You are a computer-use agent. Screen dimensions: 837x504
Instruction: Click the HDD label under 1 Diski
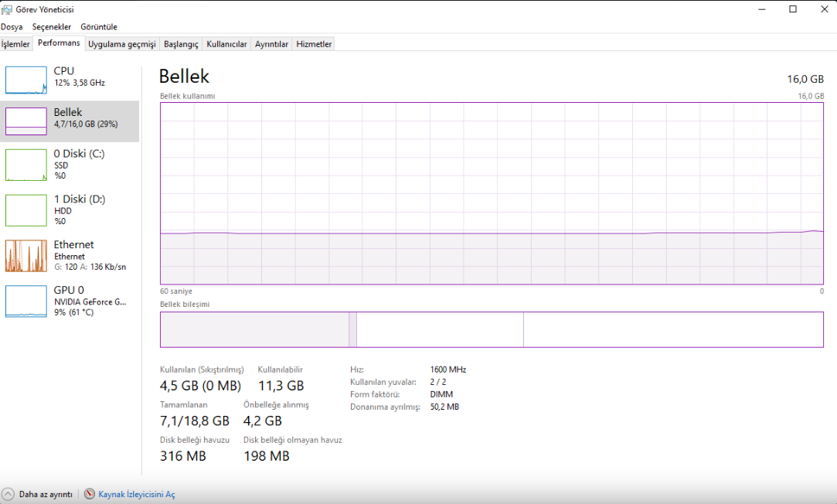coord(63,211)
